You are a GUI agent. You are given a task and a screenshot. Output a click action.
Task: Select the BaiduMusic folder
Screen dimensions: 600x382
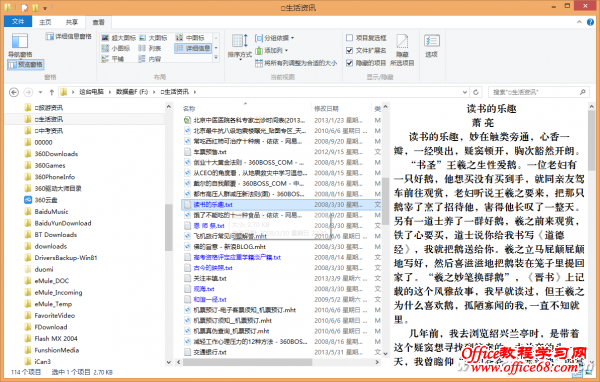(x=51, y=211)
